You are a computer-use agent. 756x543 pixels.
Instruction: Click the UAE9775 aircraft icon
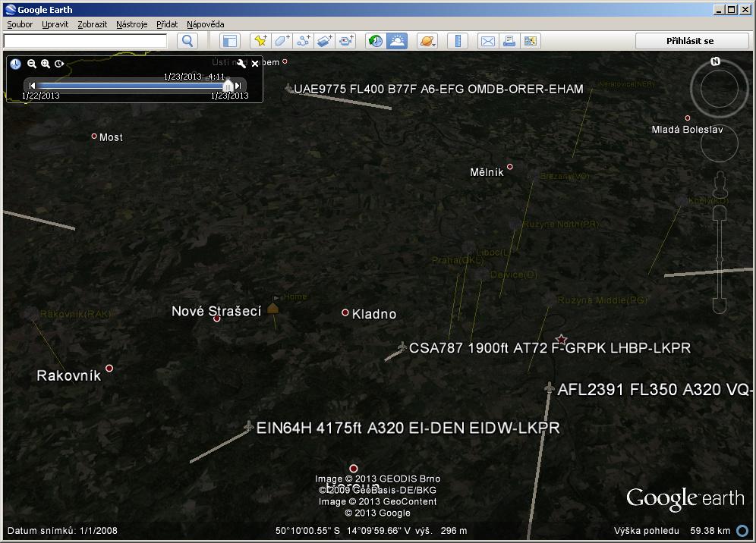point(288,88)
